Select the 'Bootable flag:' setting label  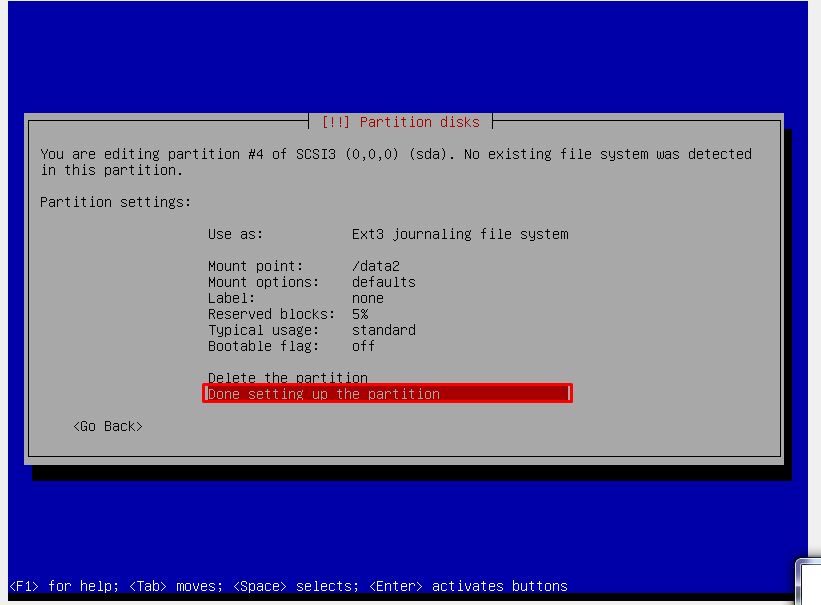[x=263, y=346]
